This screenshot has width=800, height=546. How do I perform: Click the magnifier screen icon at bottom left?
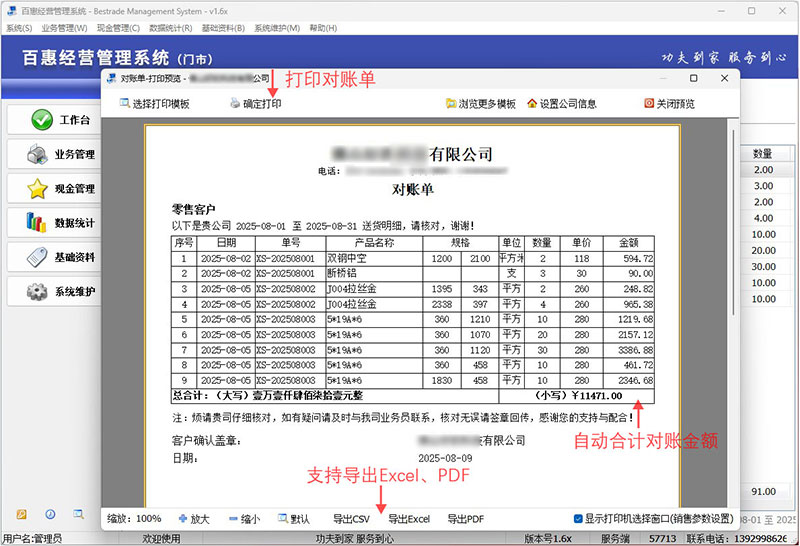point(78,514)
